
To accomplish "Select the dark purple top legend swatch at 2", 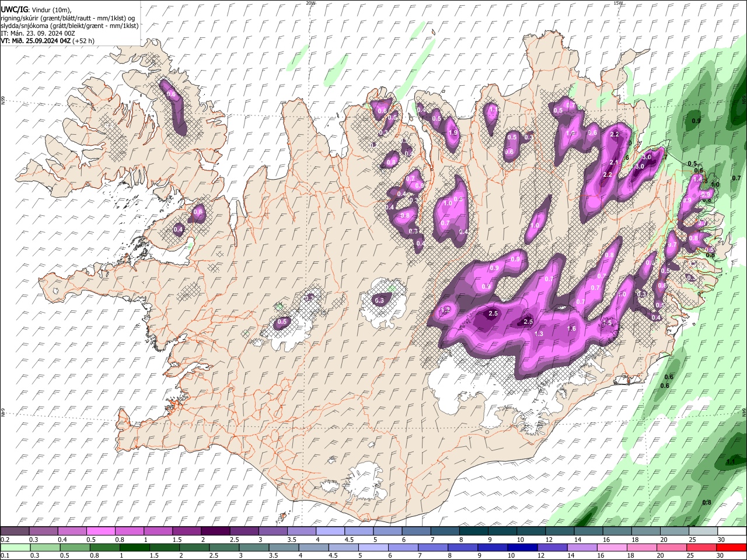I will coord(215,531).
